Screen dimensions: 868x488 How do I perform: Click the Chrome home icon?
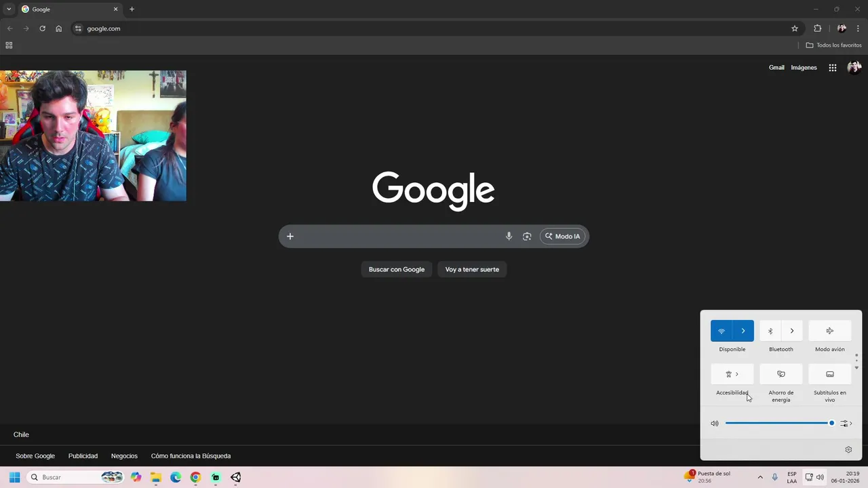[59, 28]
